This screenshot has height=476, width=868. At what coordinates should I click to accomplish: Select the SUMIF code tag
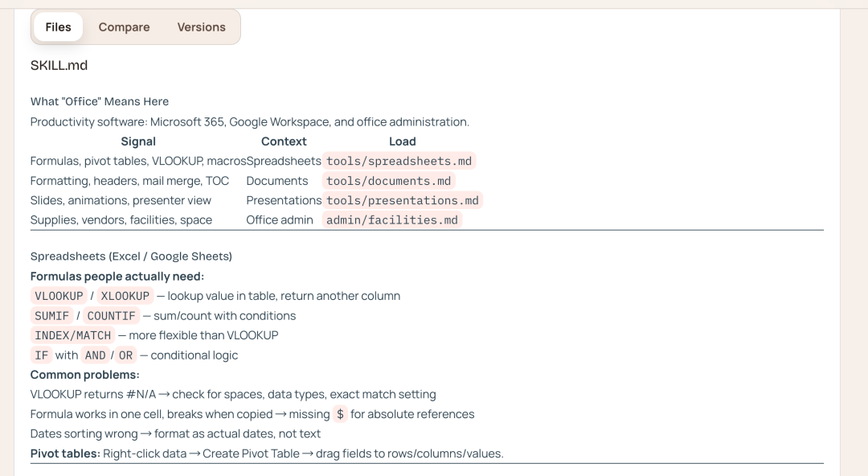pos(51,316)
